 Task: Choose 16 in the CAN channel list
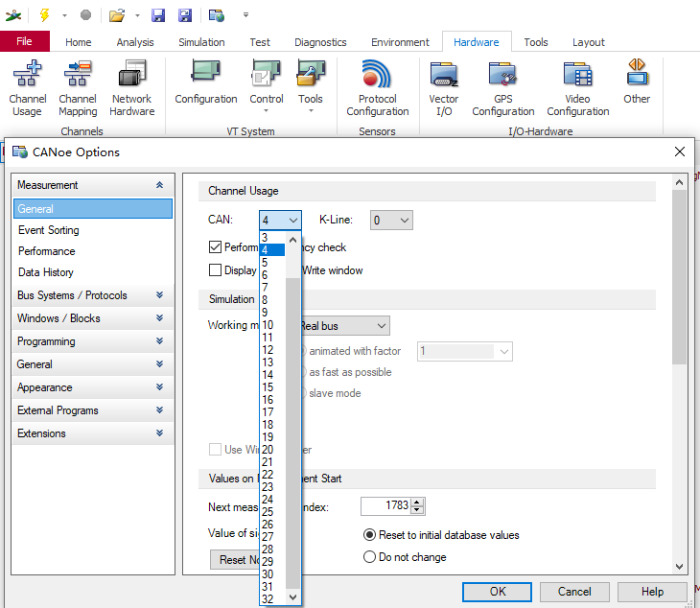(272, 400)
